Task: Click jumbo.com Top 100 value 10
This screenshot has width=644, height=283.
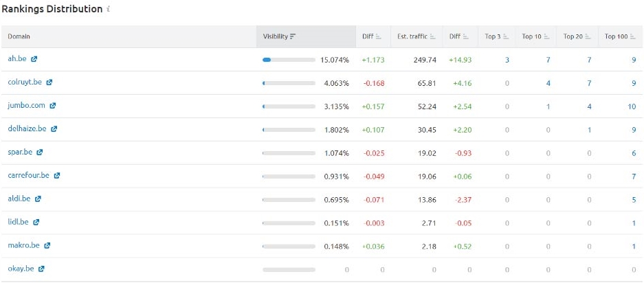Action: 632,106
